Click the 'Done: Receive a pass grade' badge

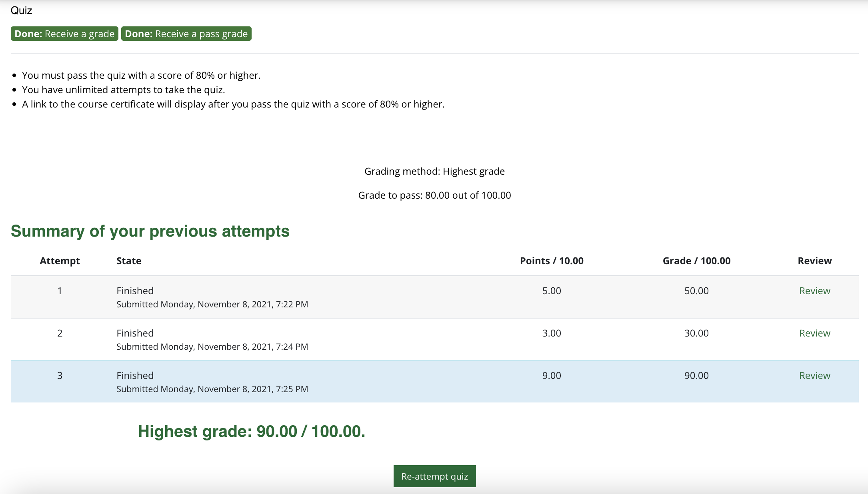click(x=186, y=34)
